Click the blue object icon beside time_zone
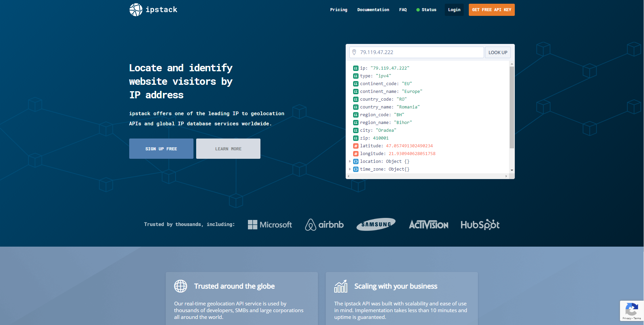The height and width of the screenshot is (325, 644). [x=355, y=169]
